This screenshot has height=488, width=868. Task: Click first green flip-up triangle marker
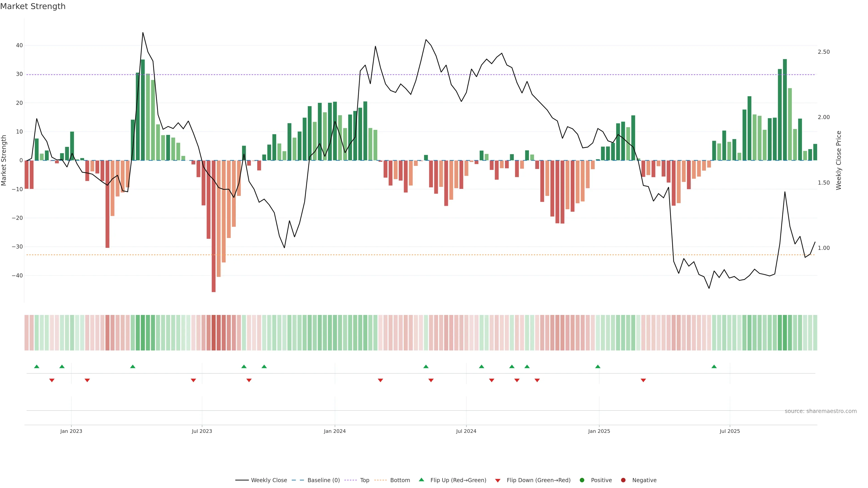pos(37,366)
